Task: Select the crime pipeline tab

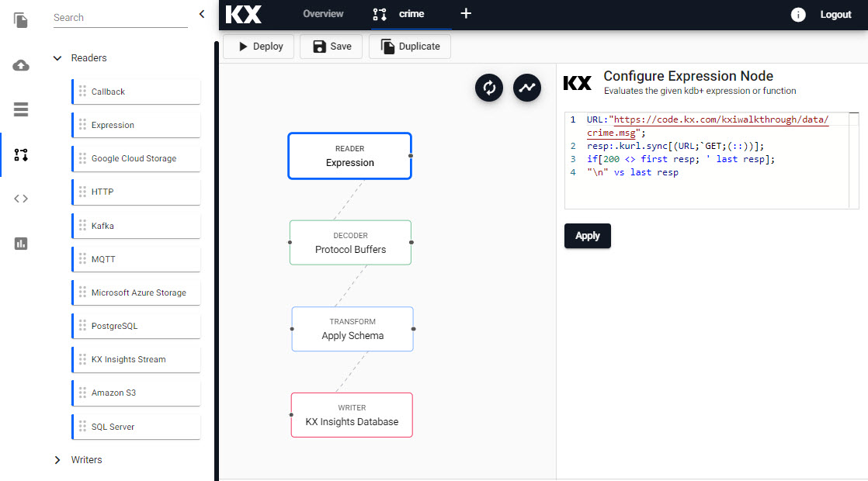Action: click(x=411, y=14)
